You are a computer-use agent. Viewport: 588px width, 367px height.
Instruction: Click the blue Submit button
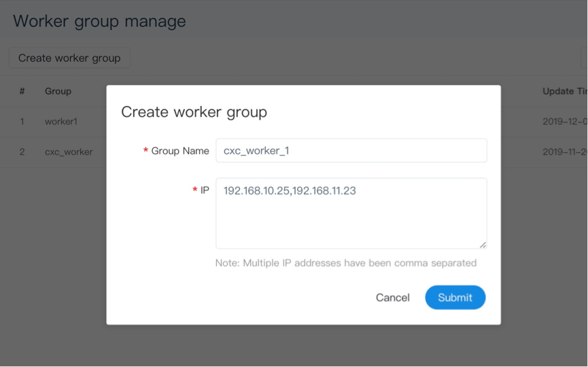click(x=455, y=298)
